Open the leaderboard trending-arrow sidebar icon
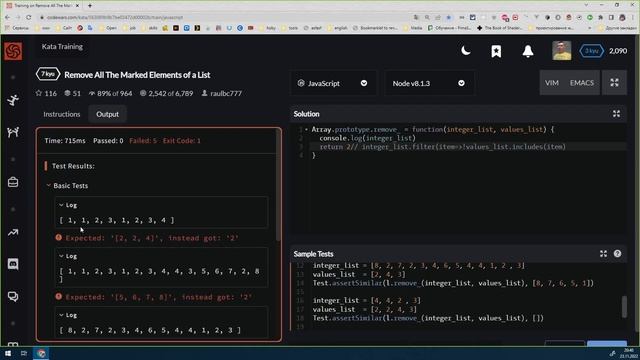Viewport: 640px width, 360px height. (13, 233)
